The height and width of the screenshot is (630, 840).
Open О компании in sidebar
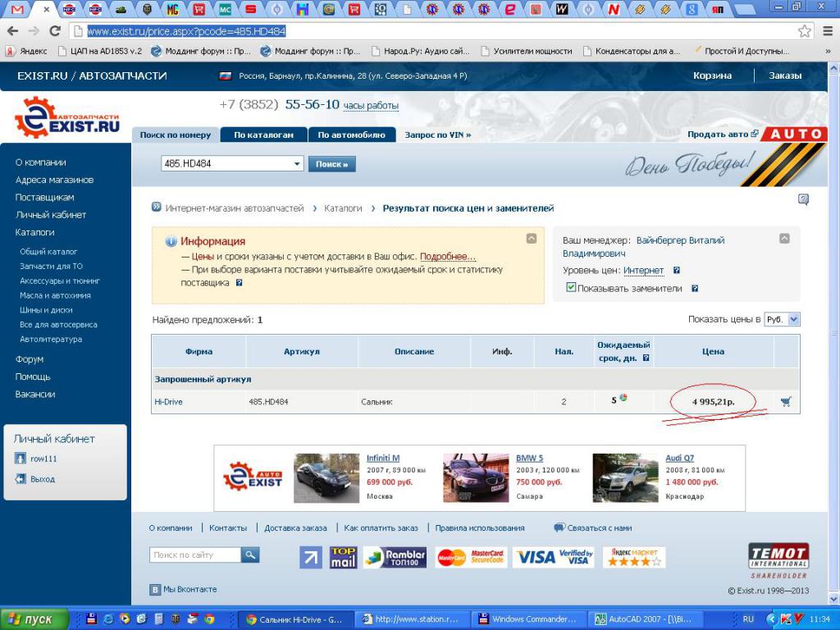click(x=41, y=162)
